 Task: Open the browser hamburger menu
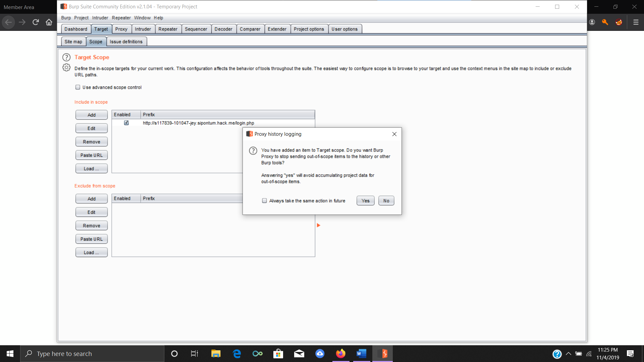pyautogui.click(x=636, y=22)
